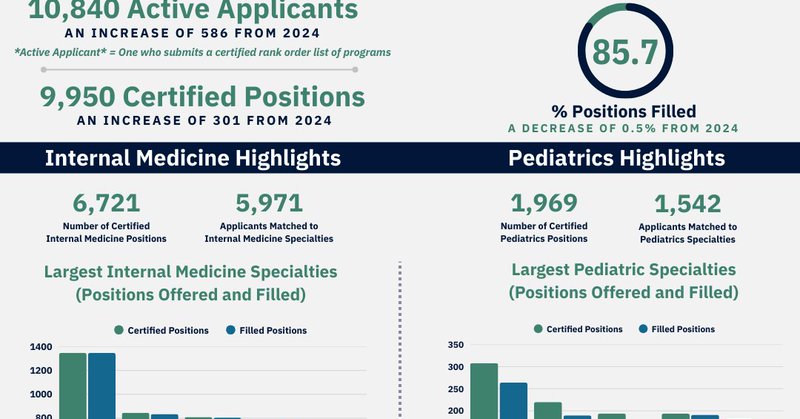800x419 pixels.
Task: Click the 1,969 statistic
Action: tap(544, 203)
